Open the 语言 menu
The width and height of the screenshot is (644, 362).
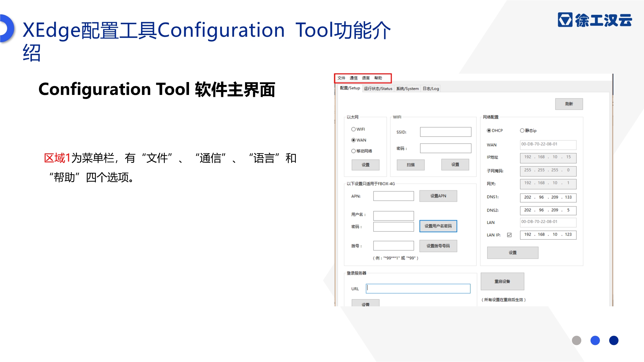[x=366, y=78]
